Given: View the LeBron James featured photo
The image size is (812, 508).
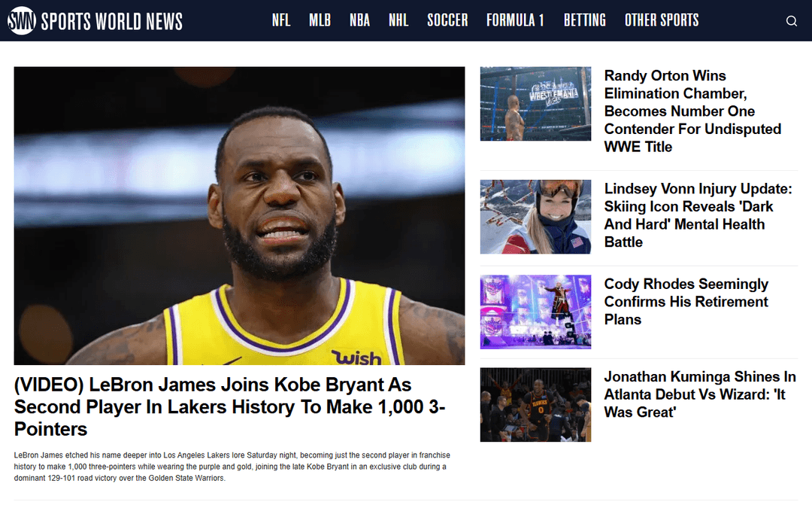Looking at the screenshot, I should tap(239, 216).
